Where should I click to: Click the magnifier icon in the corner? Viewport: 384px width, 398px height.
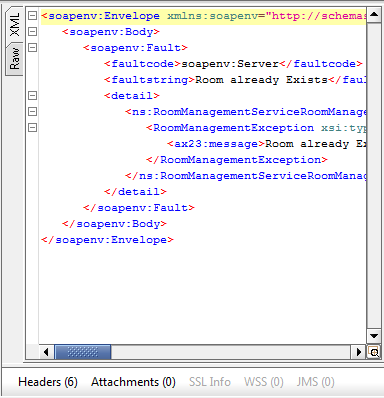coord(374,352)
